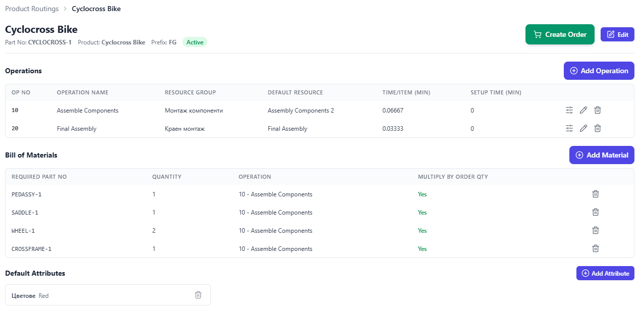Delete operation 10 using trash icon
The image size is (644, 311).
(x=598, y=110)
